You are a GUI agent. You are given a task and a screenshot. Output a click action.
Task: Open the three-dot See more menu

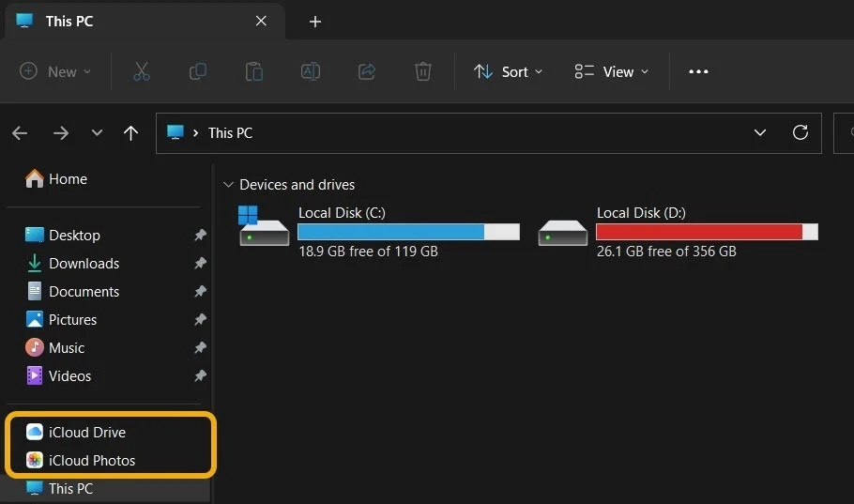[x=698, y=71]
